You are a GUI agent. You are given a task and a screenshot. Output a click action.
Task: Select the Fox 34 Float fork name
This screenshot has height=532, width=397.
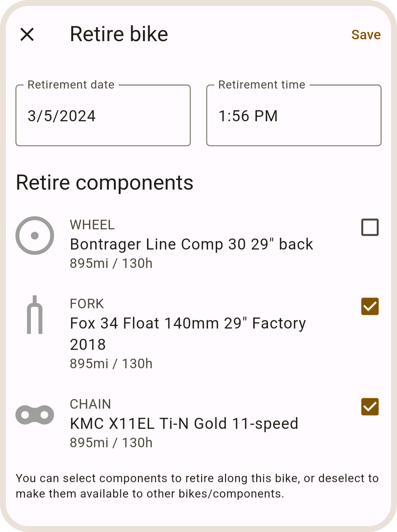tap(188, 323)
